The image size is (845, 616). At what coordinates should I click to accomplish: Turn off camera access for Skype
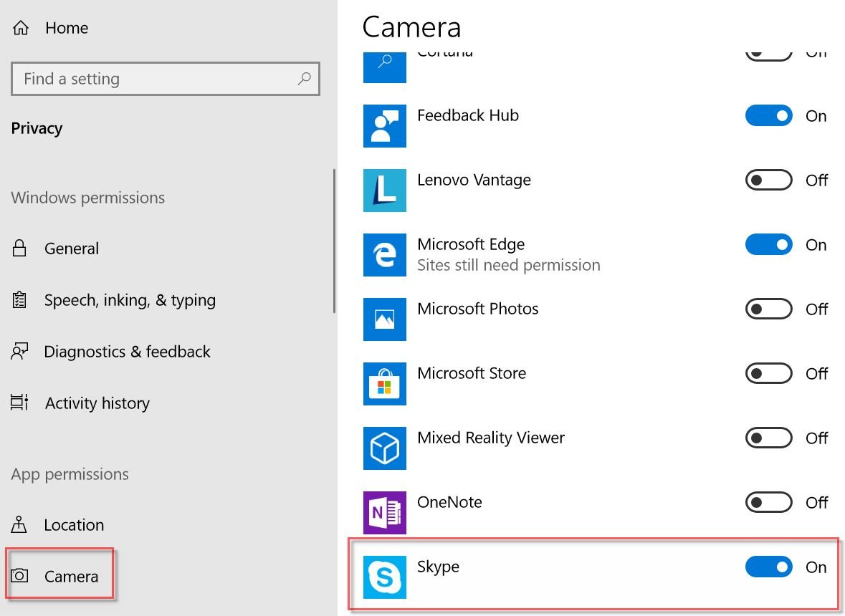(768, 567)
